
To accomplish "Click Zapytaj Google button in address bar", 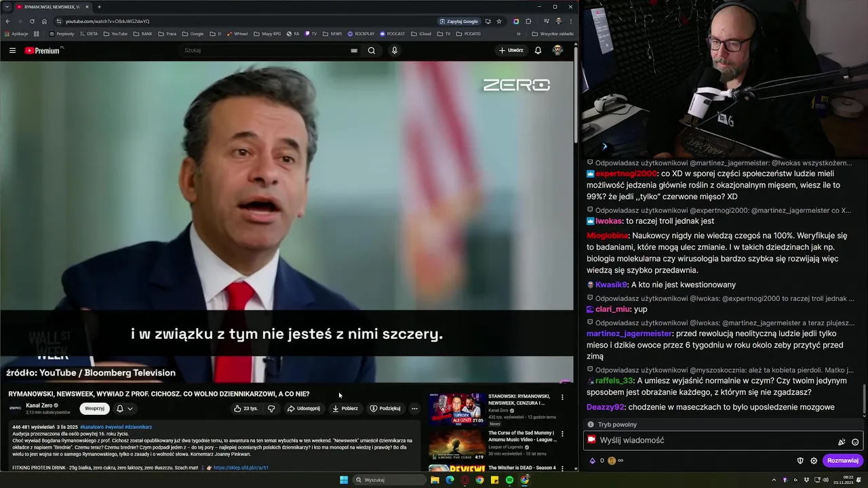I will (459, 21).
